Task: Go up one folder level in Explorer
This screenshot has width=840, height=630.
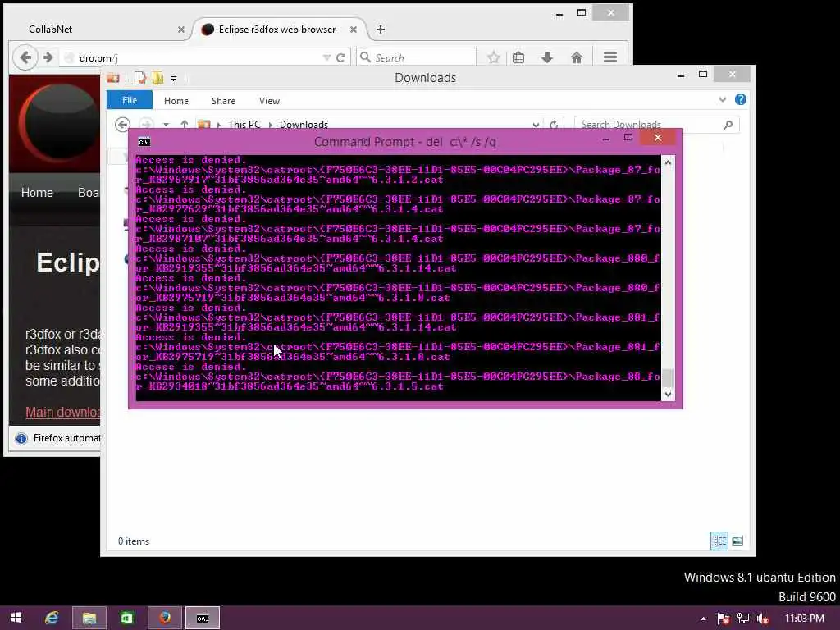Action: point(185,125)
